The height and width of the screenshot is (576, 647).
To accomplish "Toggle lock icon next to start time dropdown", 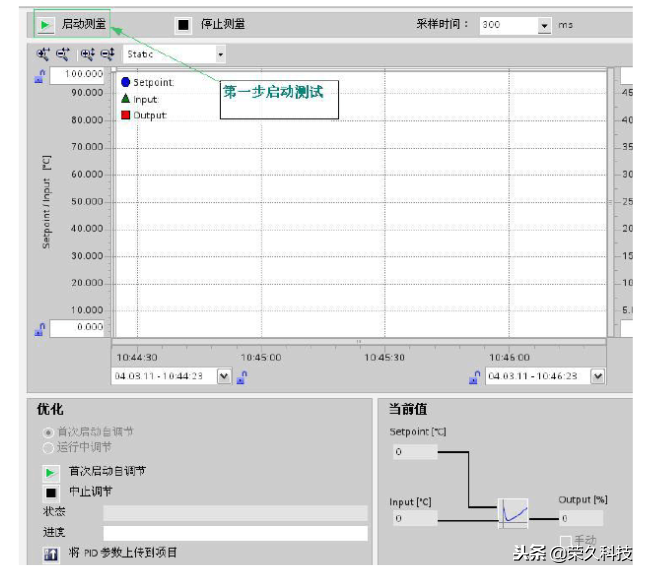I will click(x=243, y=377).
